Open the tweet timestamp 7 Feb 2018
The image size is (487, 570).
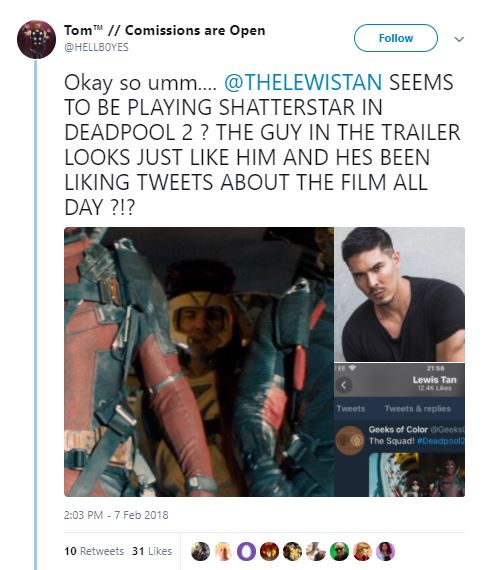(x=116, y=515)
